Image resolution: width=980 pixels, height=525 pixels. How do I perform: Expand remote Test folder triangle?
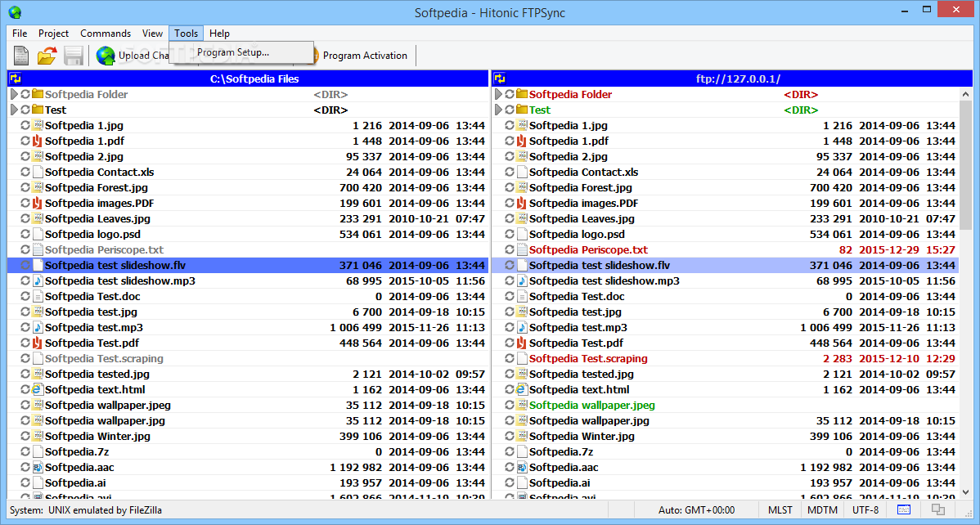(x=498, y=110)
